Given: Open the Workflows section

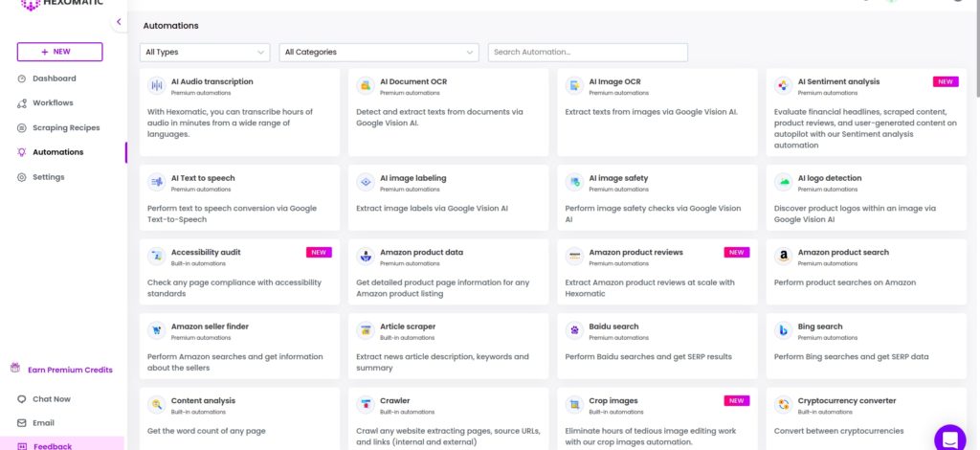Looking at the screenshot, I should 54,103.
